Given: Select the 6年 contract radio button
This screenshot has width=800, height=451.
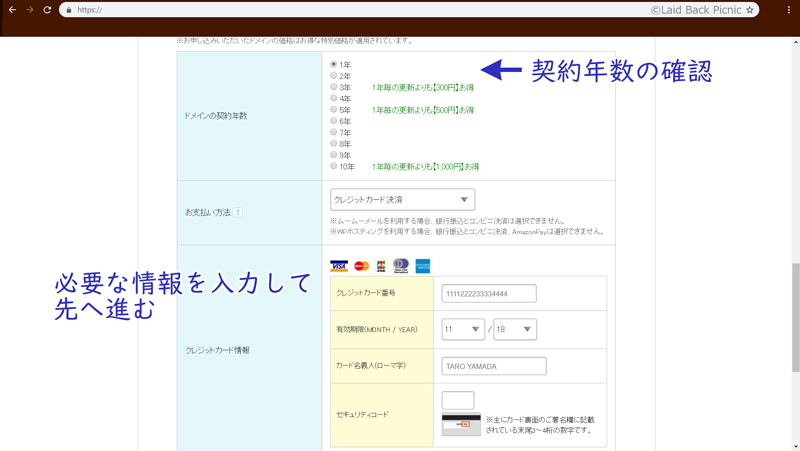Looking at the screenshot, I should click(x=333, y=121).
